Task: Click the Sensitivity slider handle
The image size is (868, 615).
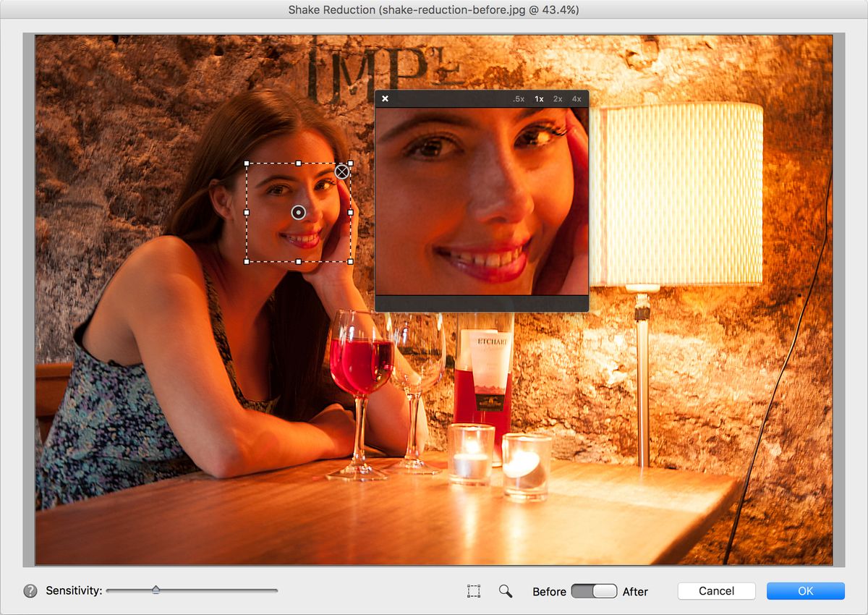Action: [156, 590]
